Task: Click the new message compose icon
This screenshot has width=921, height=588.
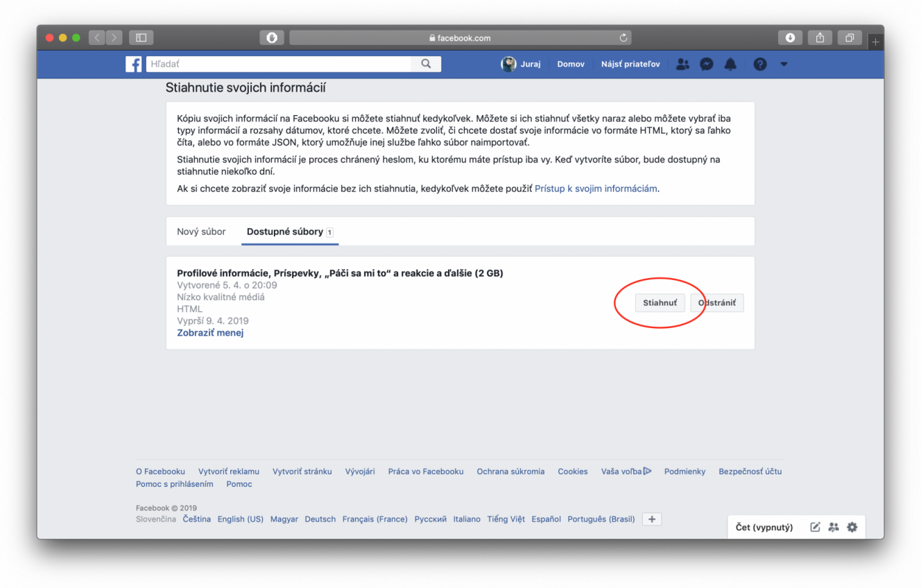Action: (x=816, y=528)
